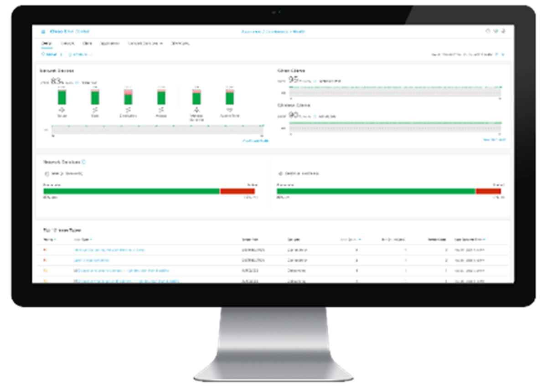Click the Router device icon under Network Devices
The height and width of the screenshot is (392, 547).
point(62,110)
